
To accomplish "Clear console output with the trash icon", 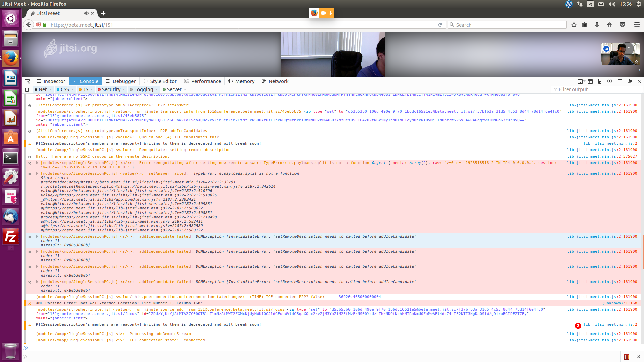I will pos(27,89).
